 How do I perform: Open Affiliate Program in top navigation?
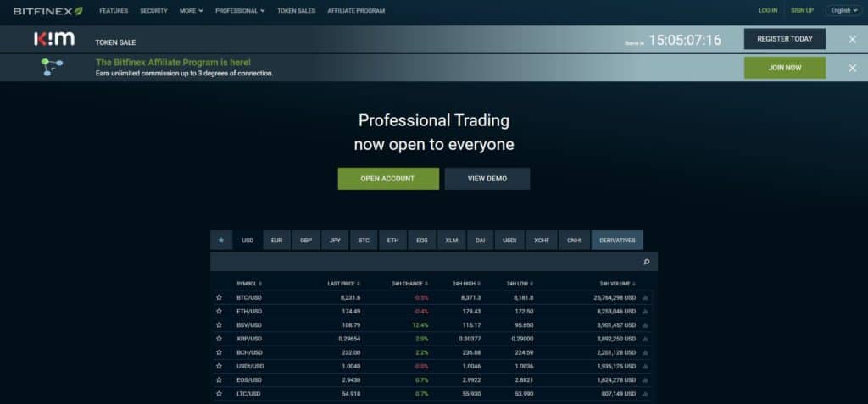click(x=356, y=10)
